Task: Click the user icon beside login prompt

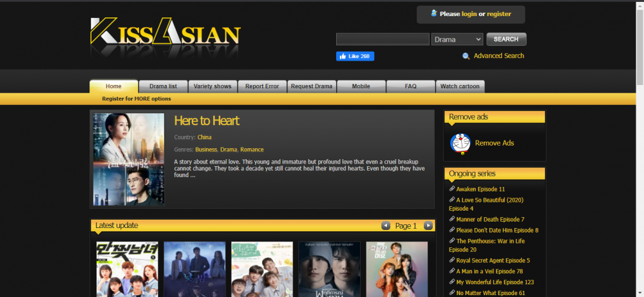Action: pos(433,13)
